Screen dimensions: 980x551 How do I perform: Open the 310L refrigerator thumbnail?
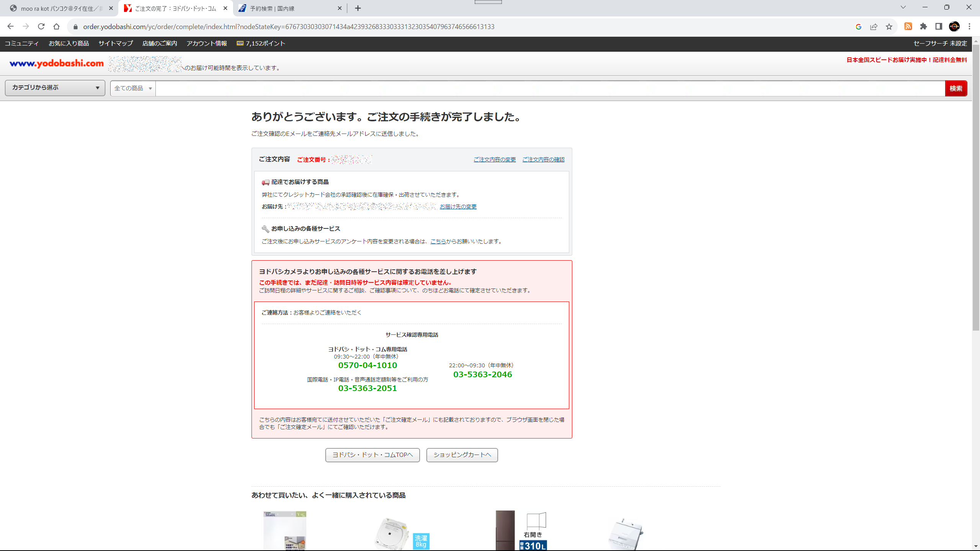point(521,531)
